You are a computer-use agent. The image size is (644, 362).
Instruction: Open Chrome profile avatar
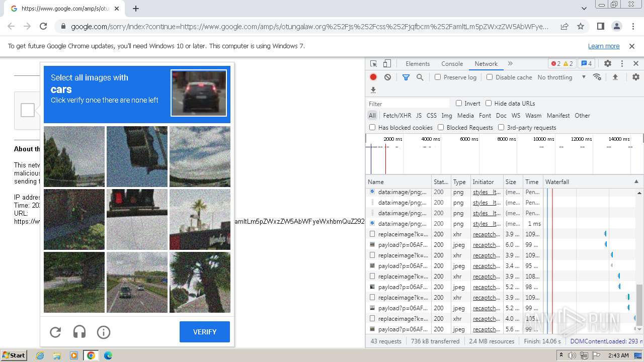click(x=617, y=26)
